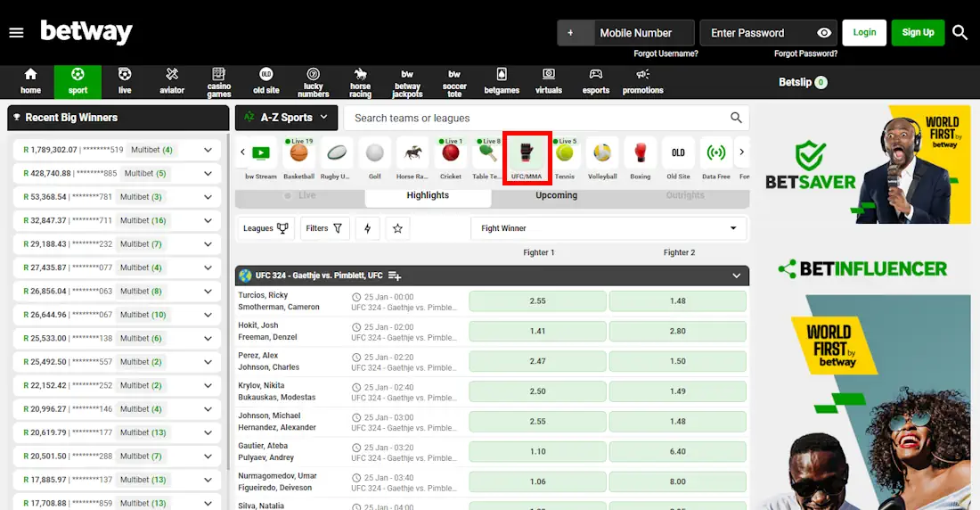The width and height of the screenshot is (980, 510).
Task: Open lucky numbers
Action: [313, 82]
